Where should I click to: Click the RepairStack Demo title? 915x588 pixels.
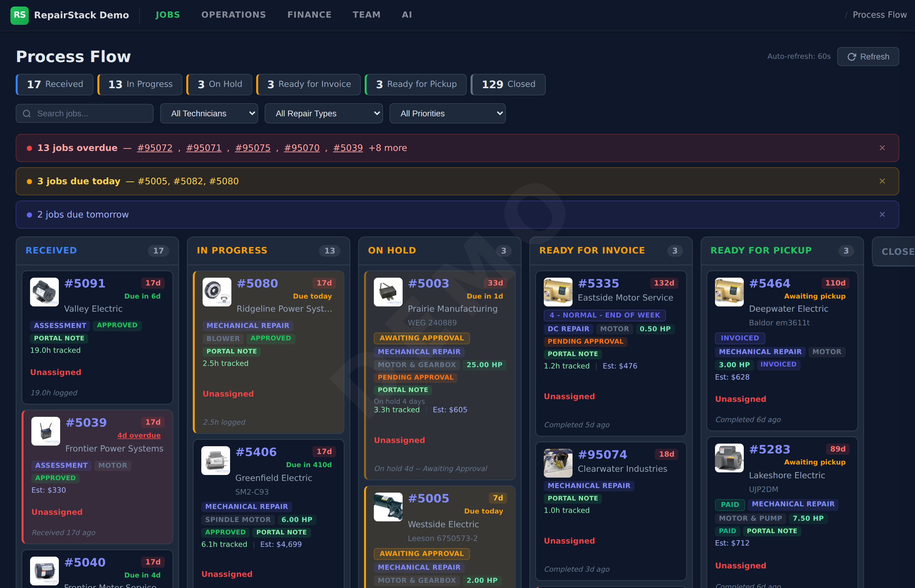tap(81, 15)
